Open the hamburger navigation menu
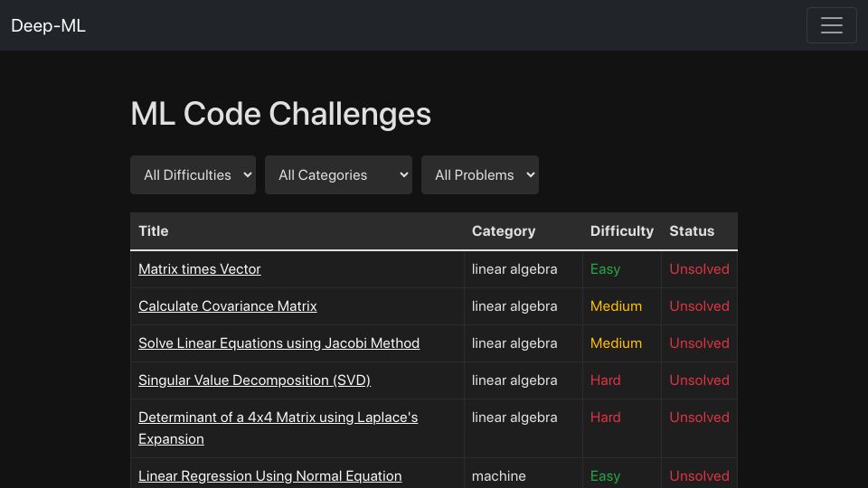The image size is (868, 488). point(832,25)
